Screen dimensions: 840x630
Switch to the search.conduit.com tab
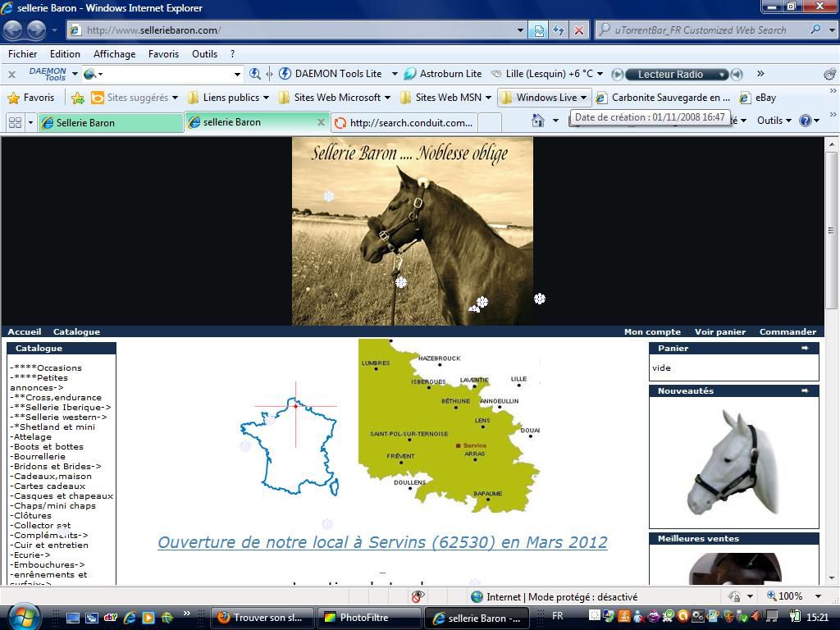[x=406, y=122]
